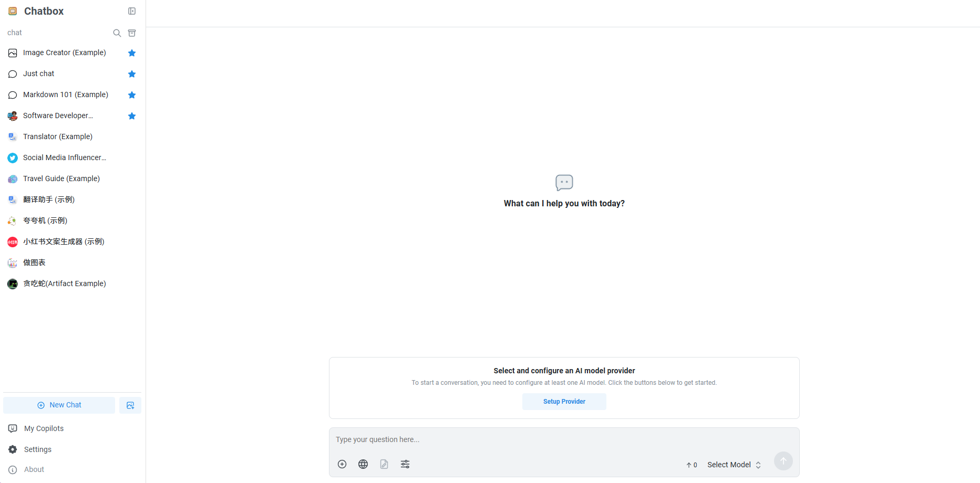Click the Translator avatar icon
Screen dimensions: 980x483
13,137
